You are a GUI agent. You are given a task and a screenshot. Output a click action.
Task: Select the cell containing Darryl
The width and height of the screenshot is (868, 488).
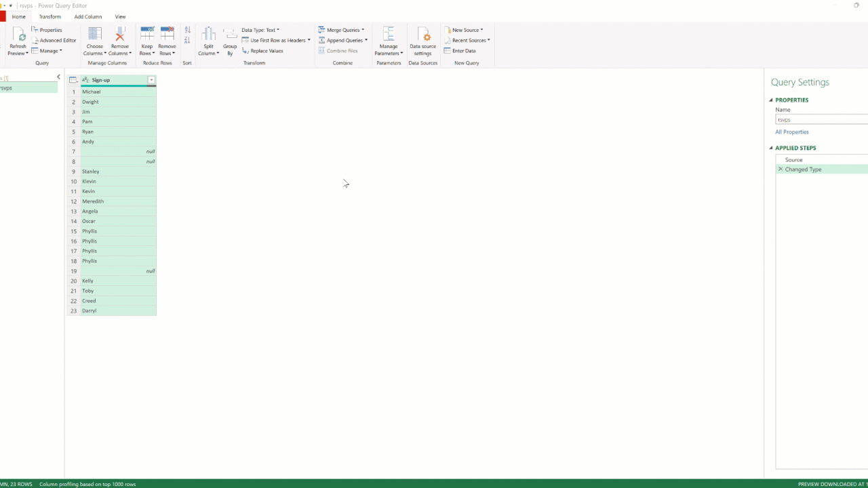[x=119, y=310]
